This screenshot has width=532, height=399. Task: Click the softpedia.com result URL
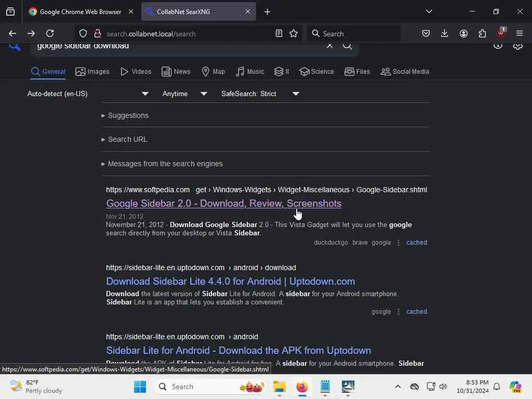[x=267, y=190]
